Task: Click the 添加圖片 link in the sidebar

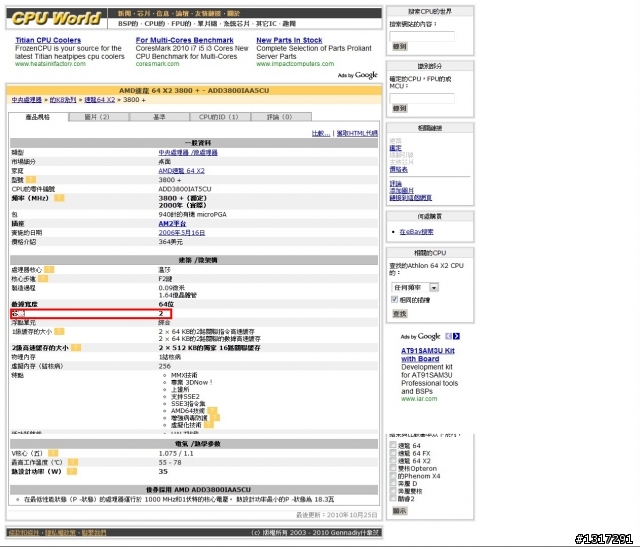Action: click(402, 191)
